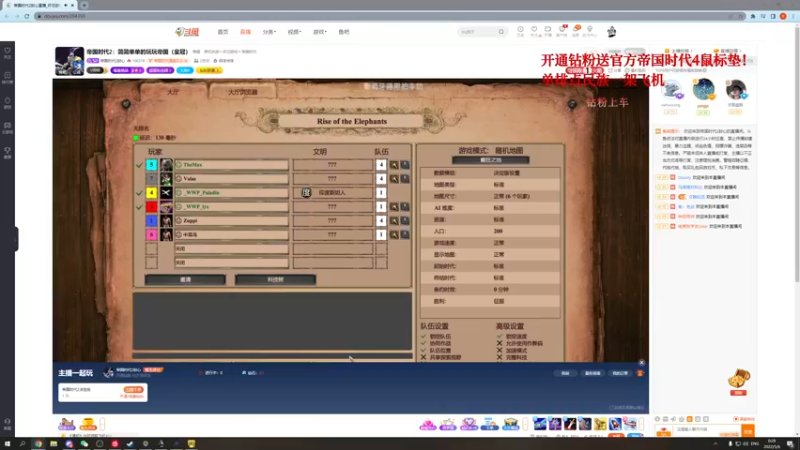The height and width of the screenshot is (450, 800).
Task: Click the search magnifier in Douyu header
Action: pos(502,32)
